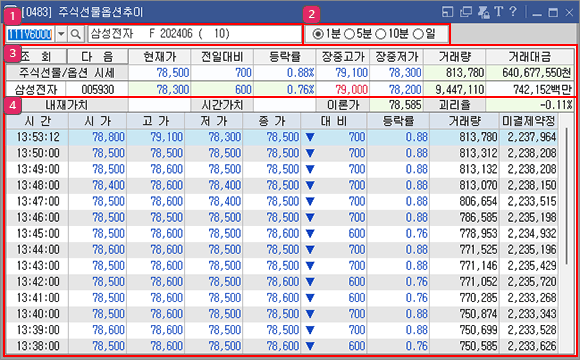
Task: Click the T font size icon in the title bar
Action: pyautogui.click(x=499, y=11)
